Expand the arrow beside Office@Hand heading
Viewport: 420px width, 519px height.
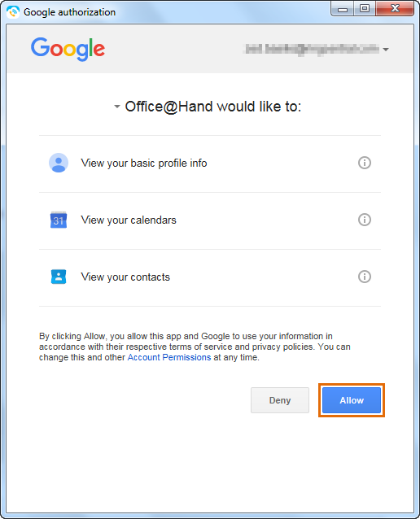coord(116,107)
